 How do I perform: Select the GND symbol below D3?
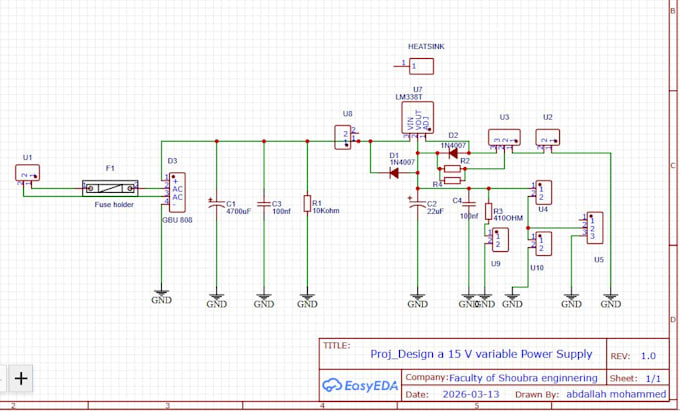pos(161,297)
